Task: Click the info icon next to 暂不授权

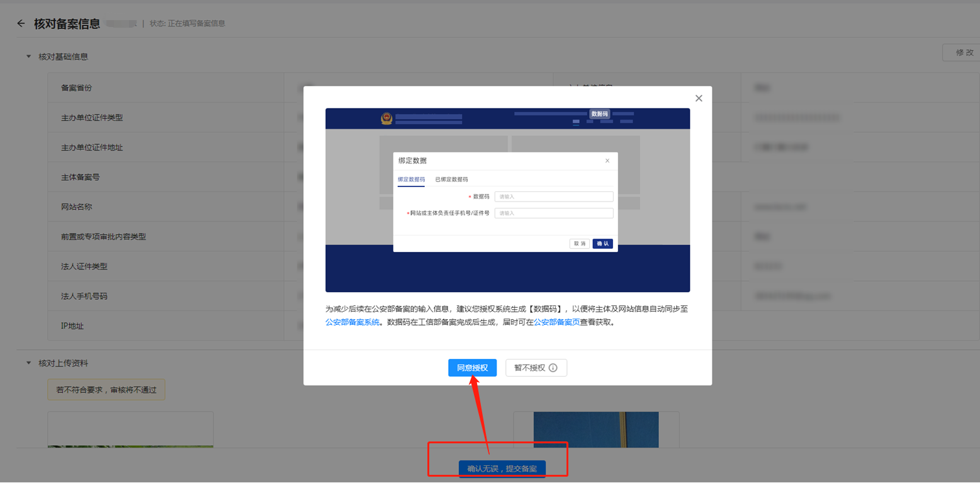Action: point(553,368)
